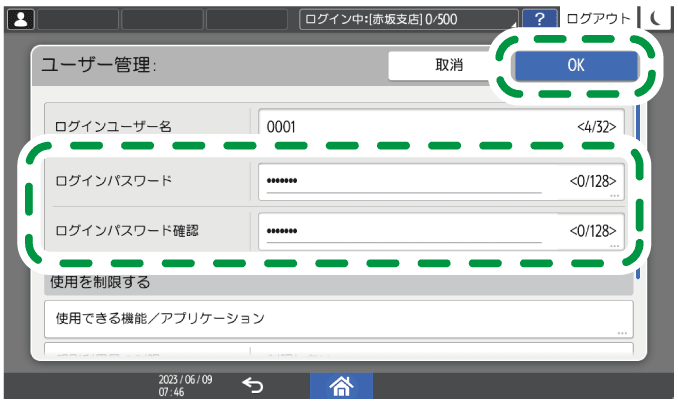
Task: Select the ログインパスワード確認 input field
Action: point(441,231)
